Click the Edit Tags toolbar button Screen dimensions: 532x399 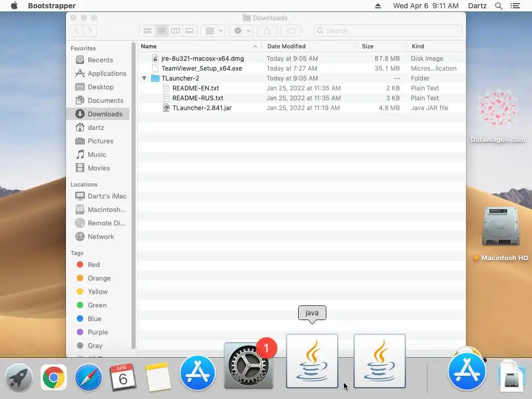click(291, 31)
